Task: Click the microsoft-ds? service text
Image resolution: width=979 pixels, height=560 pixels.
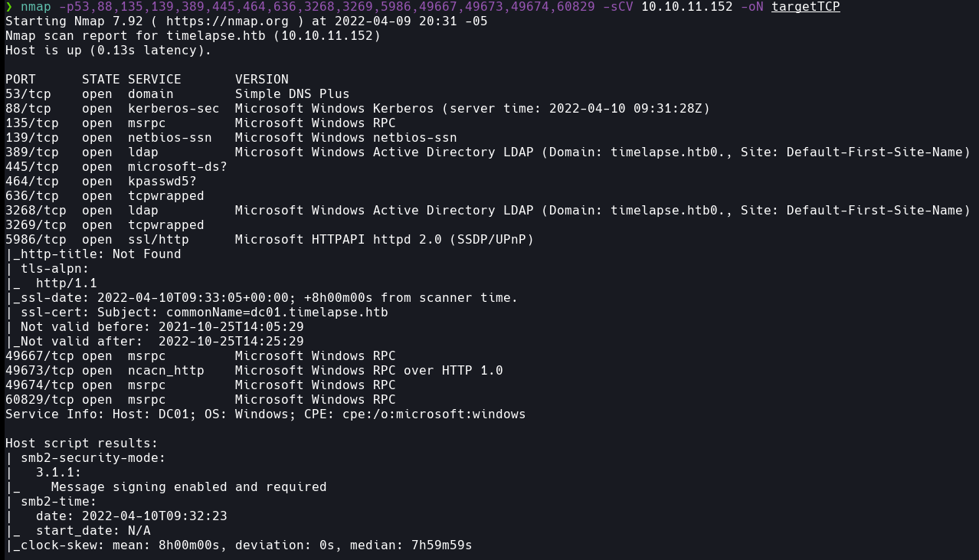Action: [x=177, y=167]
